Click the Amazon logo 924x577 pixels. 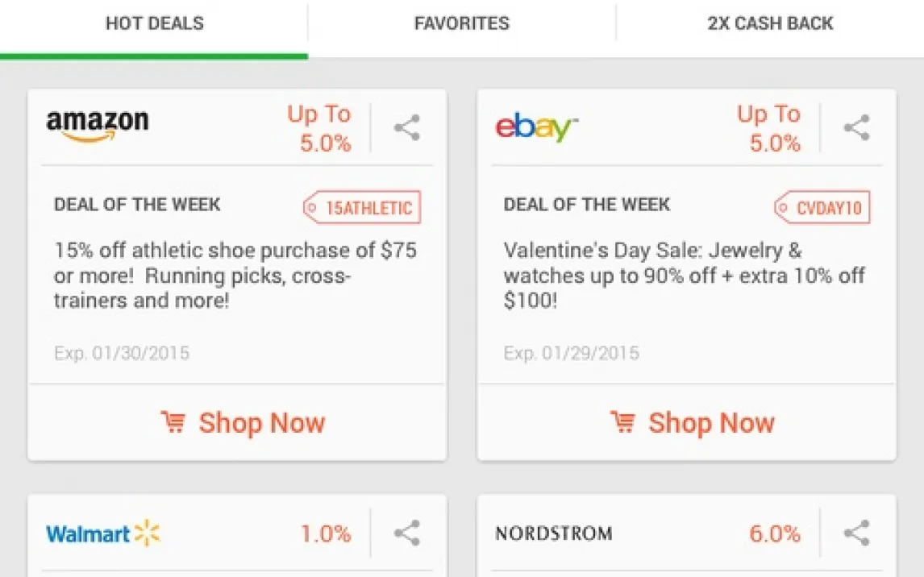tap(98, 126)
